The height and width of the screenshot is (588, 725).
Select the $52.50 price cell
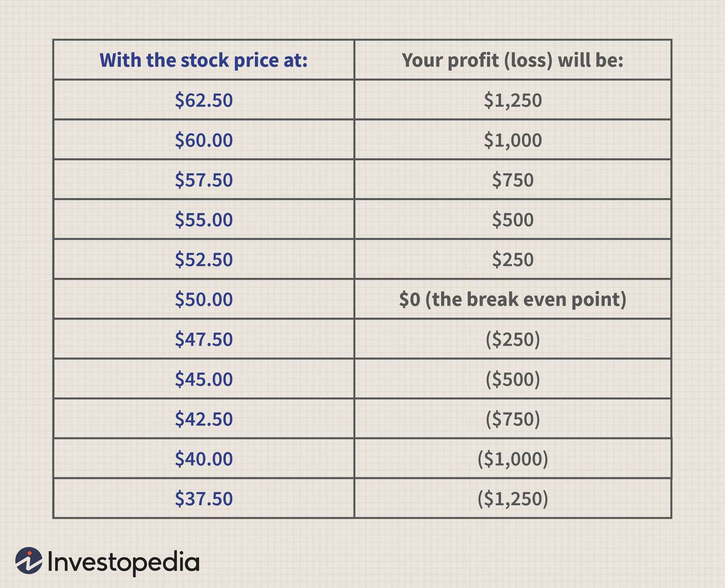point(203,259)
